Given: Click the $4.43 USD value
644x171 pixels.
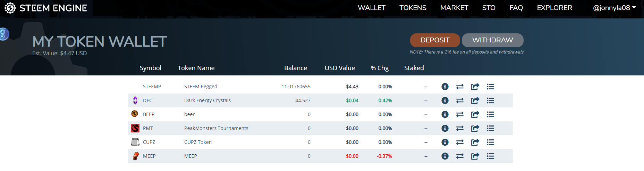Looking at the screenshot, I should [352, 87].
